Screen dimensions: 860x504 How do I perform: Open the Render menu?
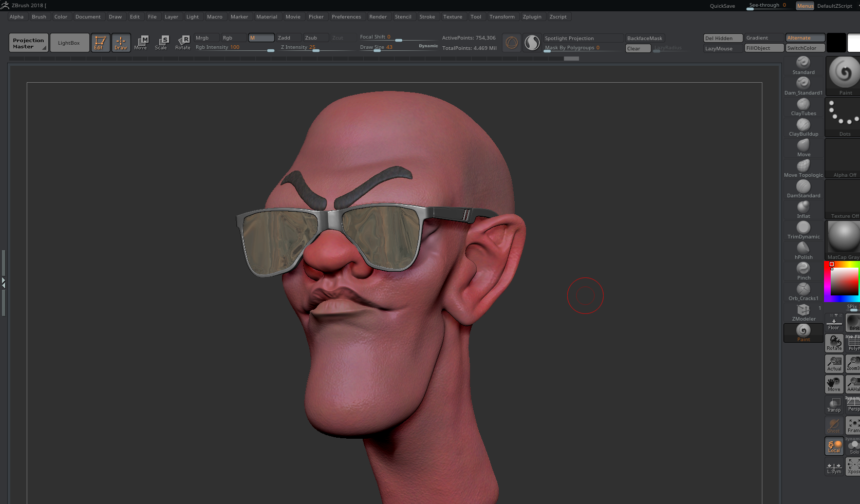point(378,17)
